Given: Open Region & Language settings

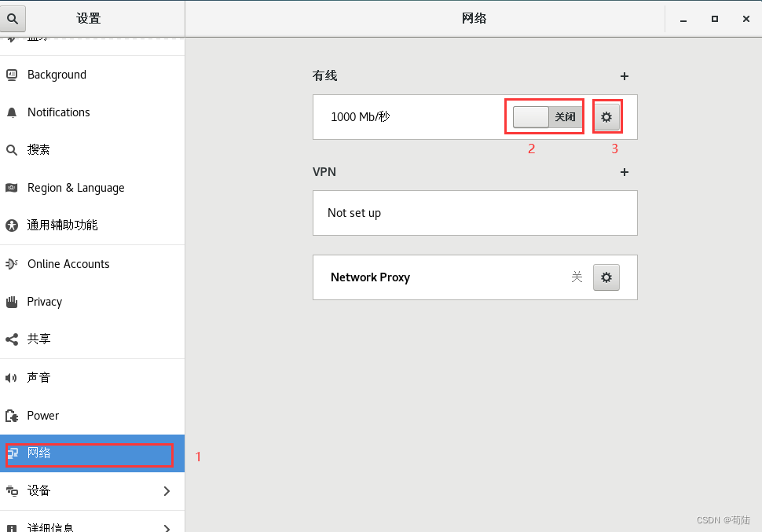Looking at the screenshot, I should point(93,188).
